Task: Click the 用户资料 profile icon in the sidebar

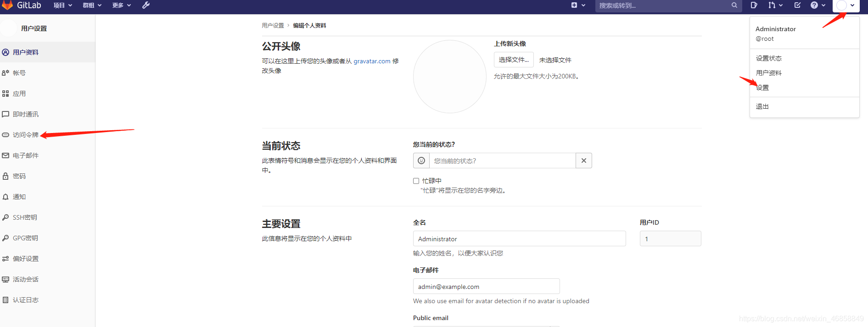Action: pyautogui.click(x=6, y=52)
